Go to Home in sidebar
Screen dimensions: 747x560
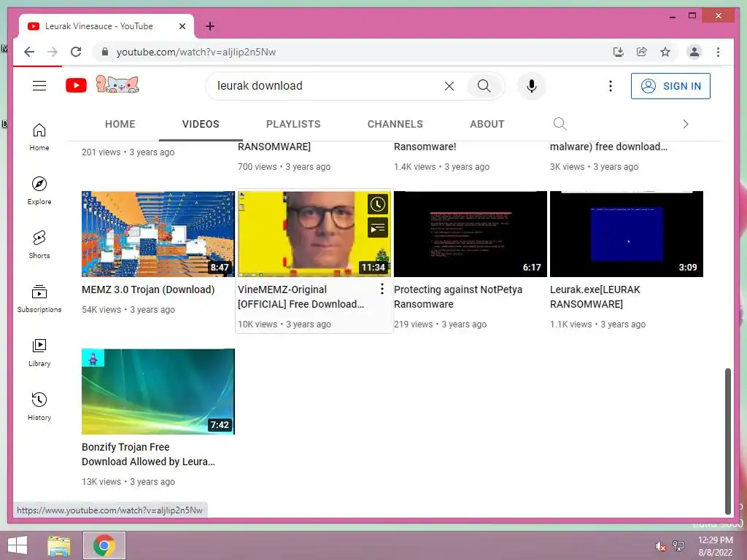tap(39, 137)
